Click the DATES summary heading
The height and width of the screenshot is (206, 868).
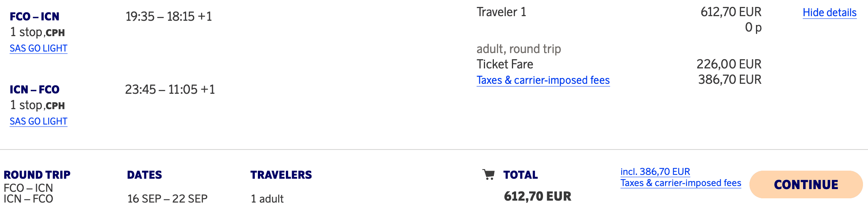(144, 175)
